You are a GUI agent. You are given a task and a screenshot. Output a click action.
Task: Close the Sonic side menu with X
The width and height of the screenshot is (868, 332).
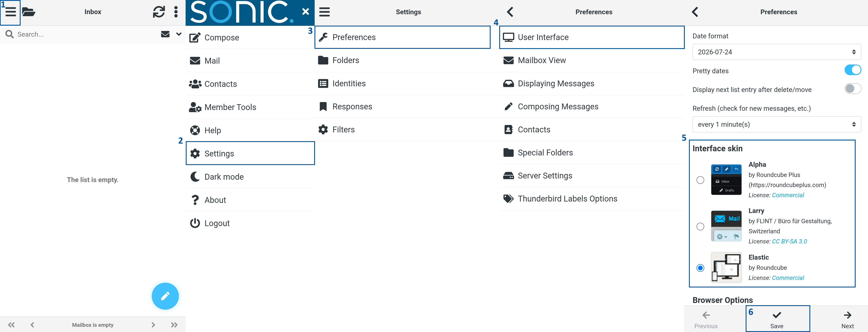pyautogui.click(x=305, y=12)
